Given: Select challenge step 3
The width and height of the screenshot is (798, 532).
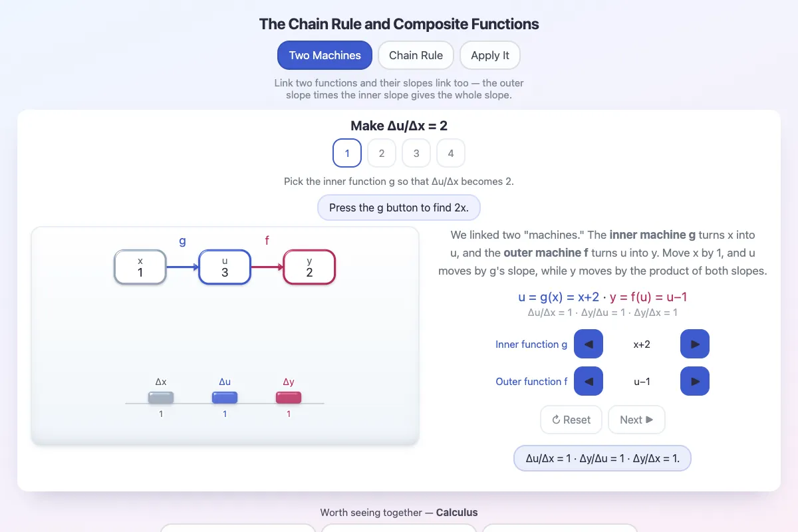Looking at the screenshot, I should click(416, 153).
